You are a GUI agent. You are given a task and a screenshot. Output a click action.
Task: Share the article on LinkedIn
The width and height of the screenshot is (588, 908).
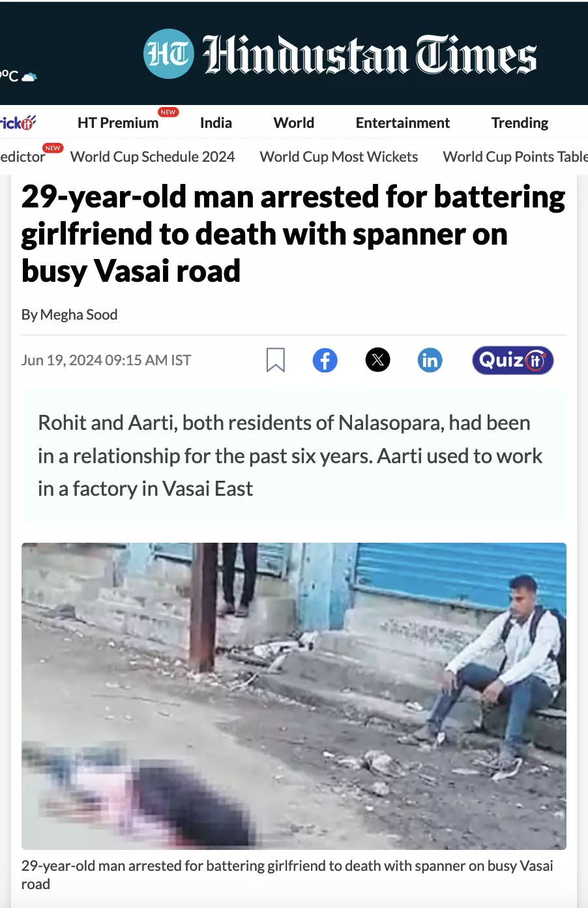pos(430,360)
